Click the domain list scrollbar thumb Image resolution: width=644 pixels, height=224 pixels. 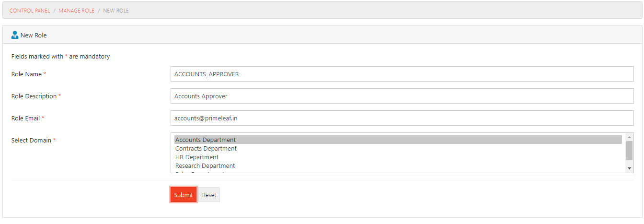click(630, 150)
